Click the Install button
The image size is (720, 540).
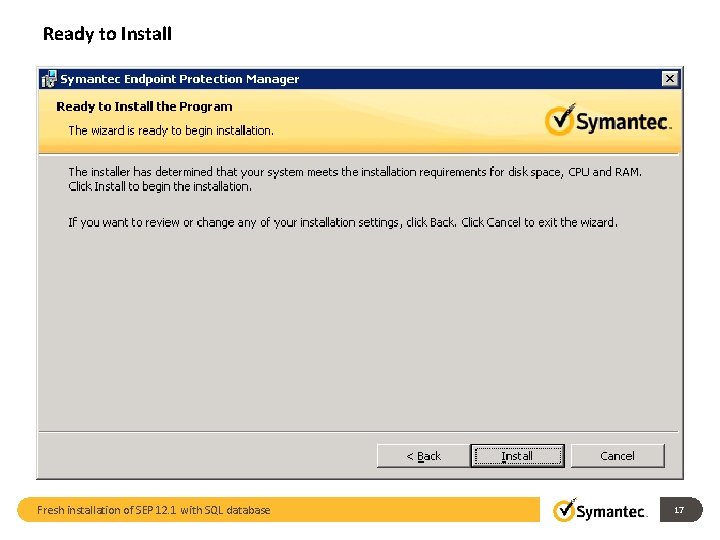(518, 456)
